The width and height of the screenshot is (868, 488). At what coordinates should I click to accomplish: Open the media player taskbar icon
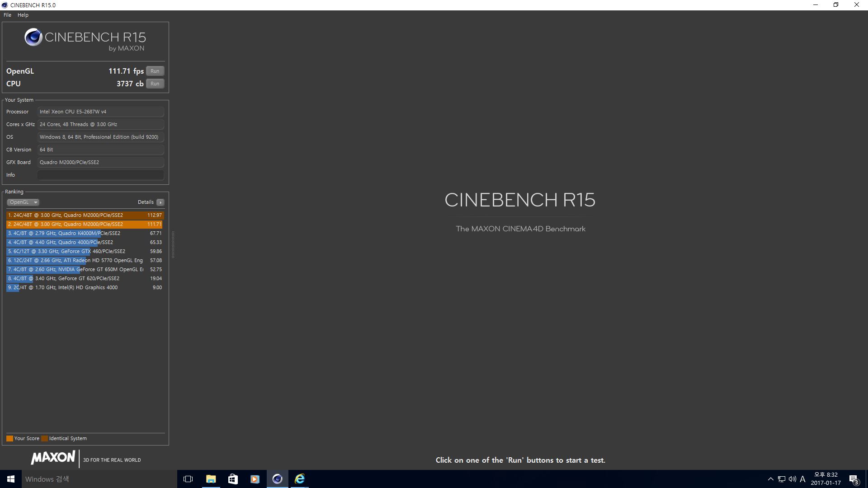255,479
